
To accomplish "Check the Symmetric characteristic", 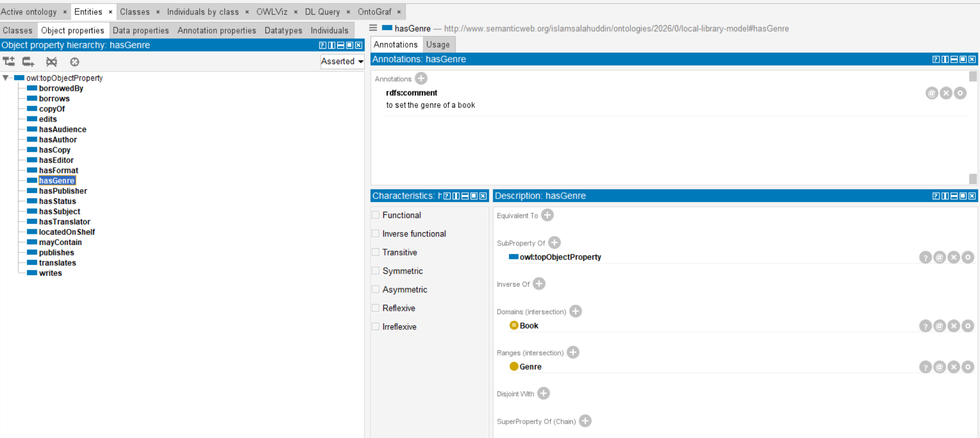I will tap(376, 271).
